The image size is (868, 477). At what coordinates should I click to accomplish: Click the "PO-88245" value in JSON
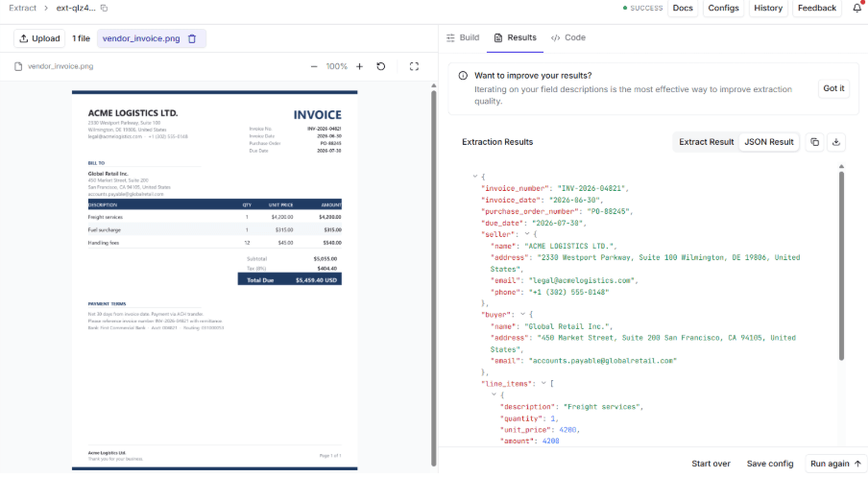tap(609, 211)
